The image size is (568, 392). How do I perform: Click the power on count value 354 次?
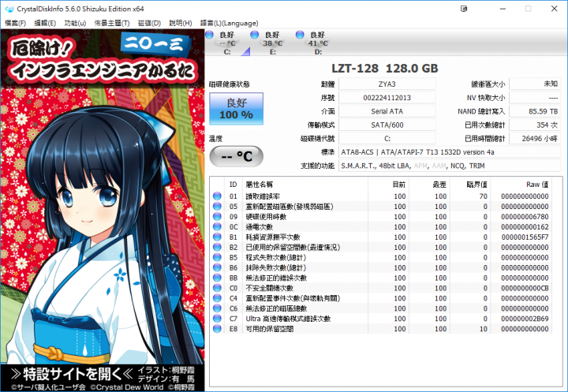pyautogui.click(x=535, y=125)
